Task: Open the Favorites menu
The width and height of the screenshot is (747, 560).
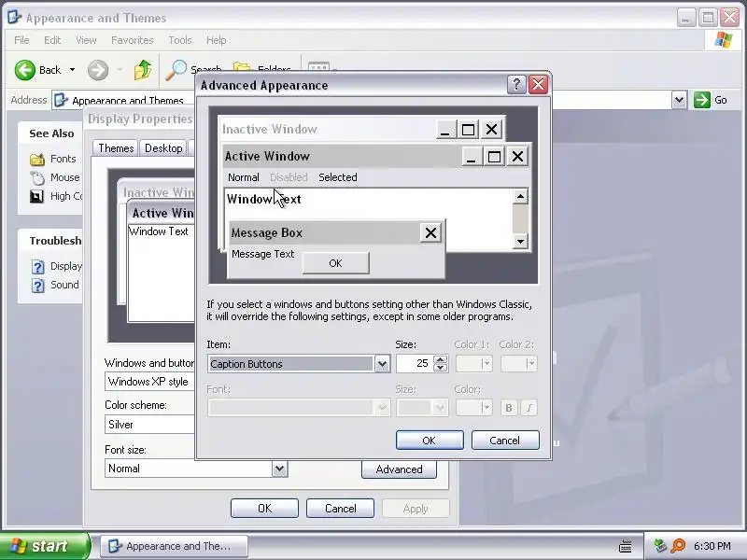Action: pyautogui.click(x=133, y=40)
